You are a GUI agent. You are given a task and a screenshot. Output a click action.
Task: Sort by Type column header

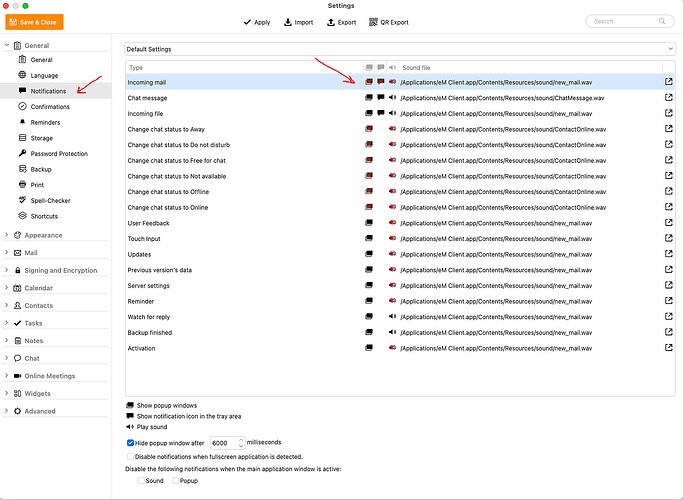244,68
